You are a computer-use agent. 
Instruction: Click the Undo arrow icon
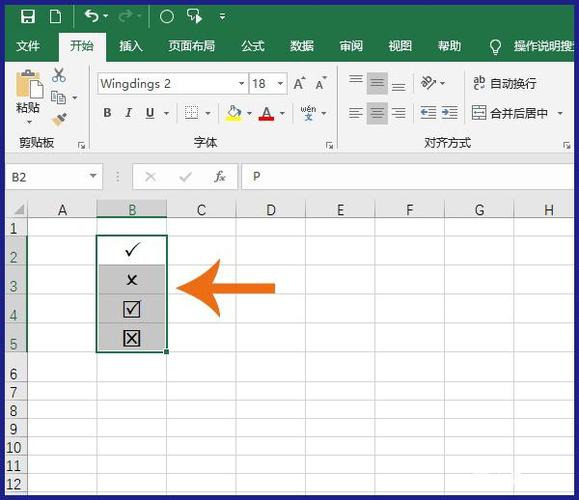pyautogui.click(x=91, y=16)
